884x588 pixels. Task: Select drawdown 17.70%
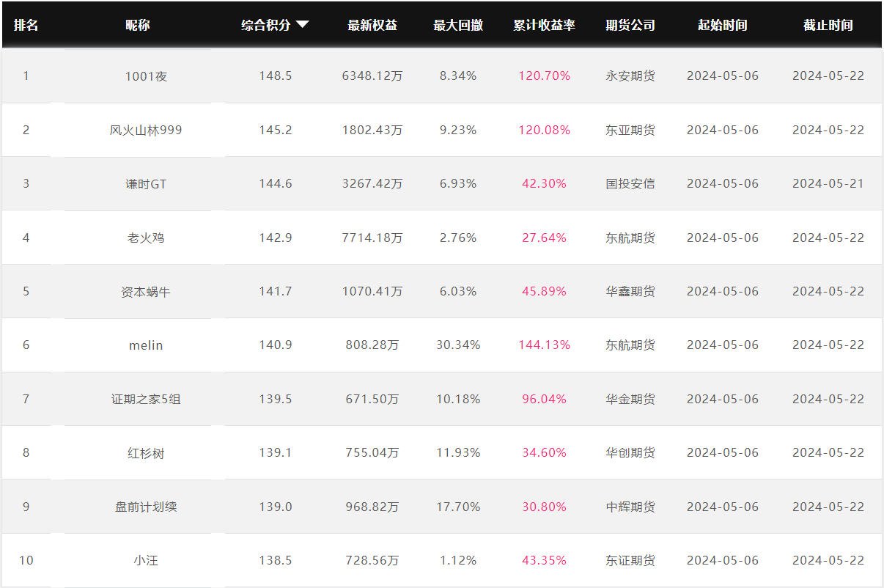click(x=458, y=507)
